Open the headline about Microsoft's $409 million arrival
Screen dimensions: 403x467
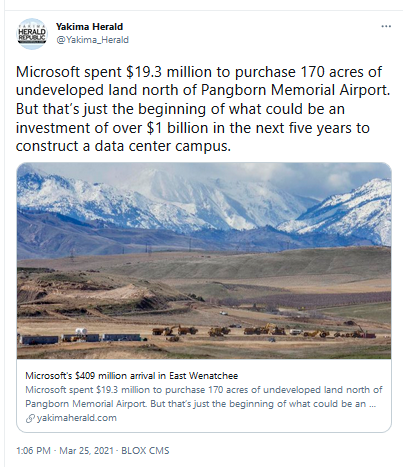[x=132, y=376]
